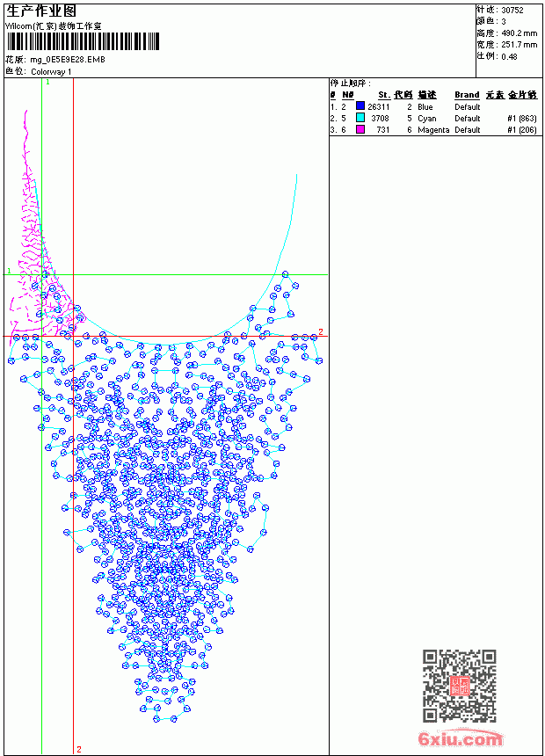
Task: Click the file name mg_0E5E9E28.EMB
Action: 68,60
